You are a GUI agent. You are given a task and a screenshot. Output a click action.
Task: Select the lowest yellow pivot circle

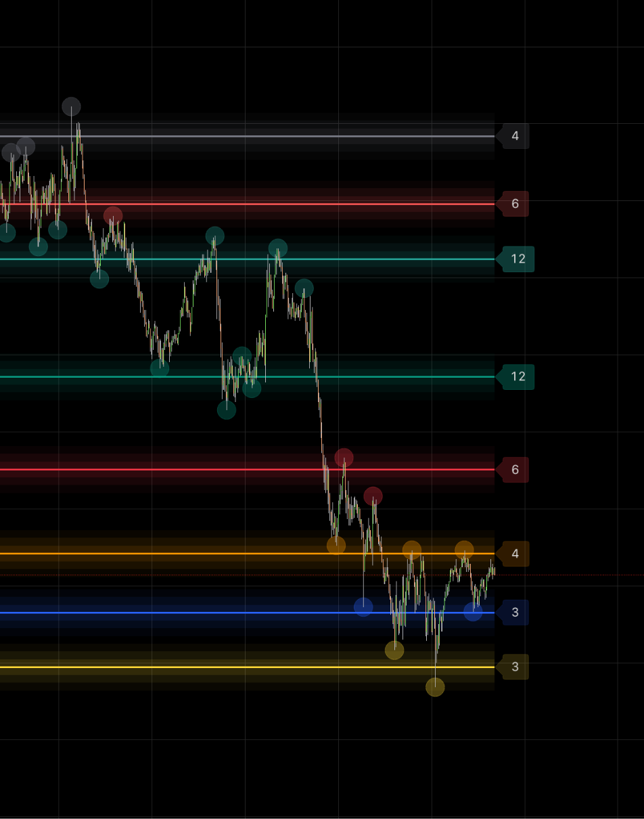[x=435, y=687]
